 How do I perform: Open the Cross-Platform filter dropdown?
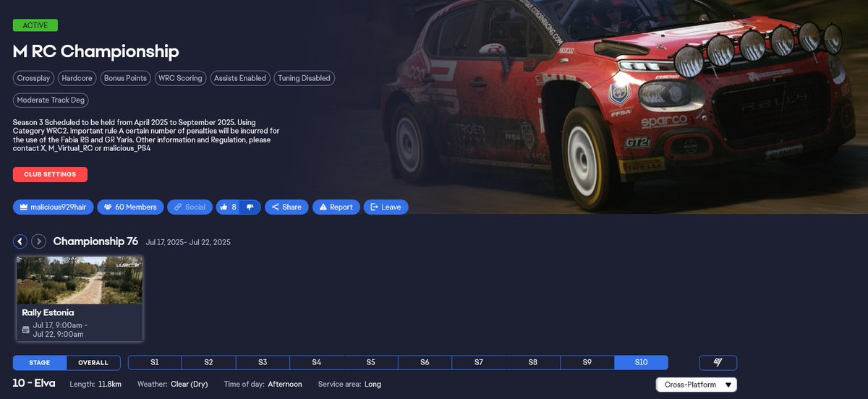[697, 385]
